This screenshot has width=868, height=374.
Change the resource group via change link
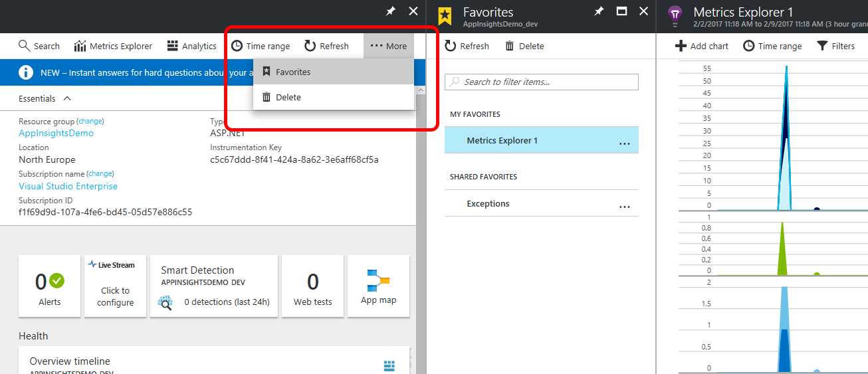(90, 121)
